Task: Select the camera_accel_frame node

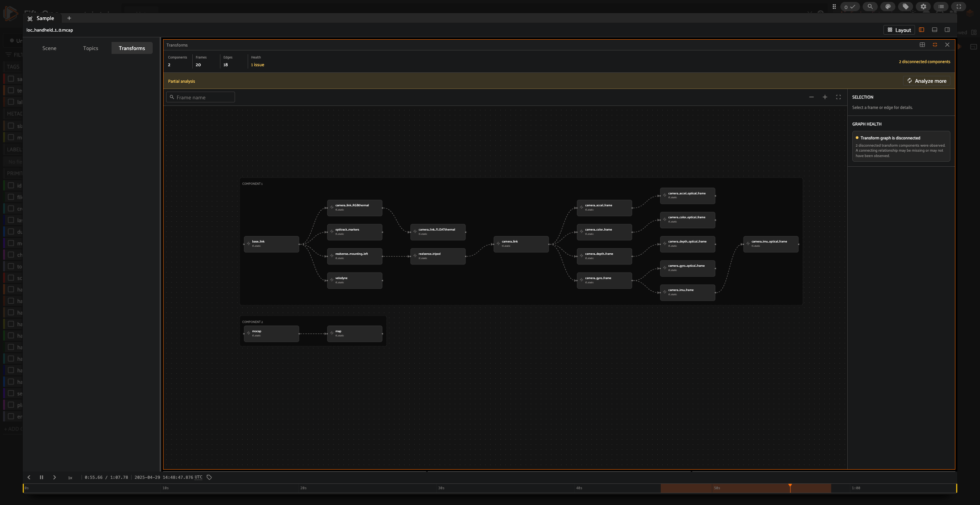Action: (x=604, y=208)
